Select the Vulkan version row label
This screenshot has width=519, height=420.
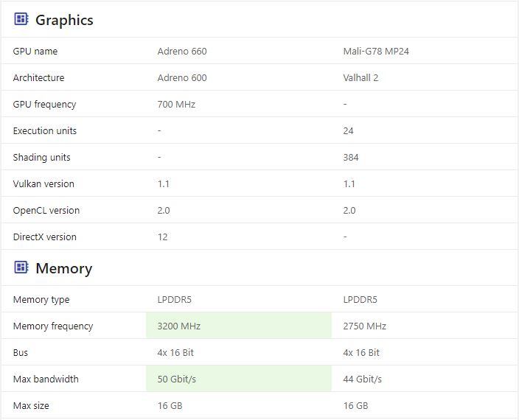(43, 183)
